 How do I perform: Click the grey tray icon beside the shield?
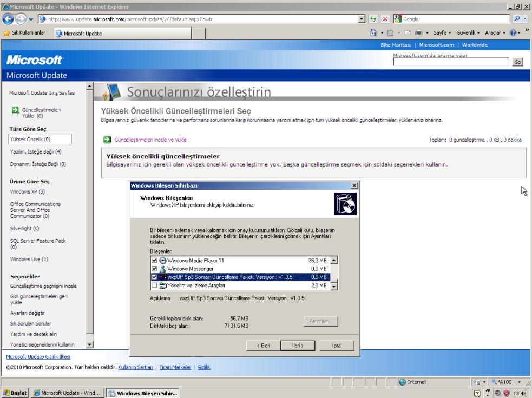(x=498, y=393)
